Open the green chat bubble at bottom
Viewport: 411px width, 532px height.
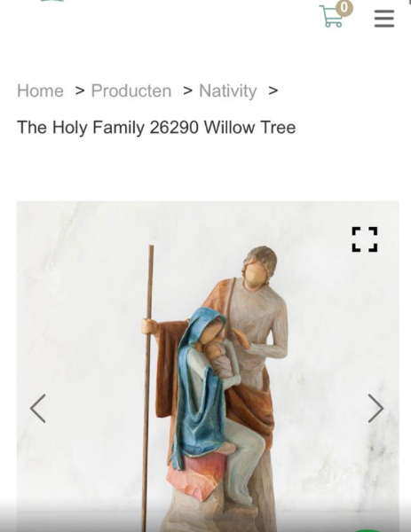point(367,530)
